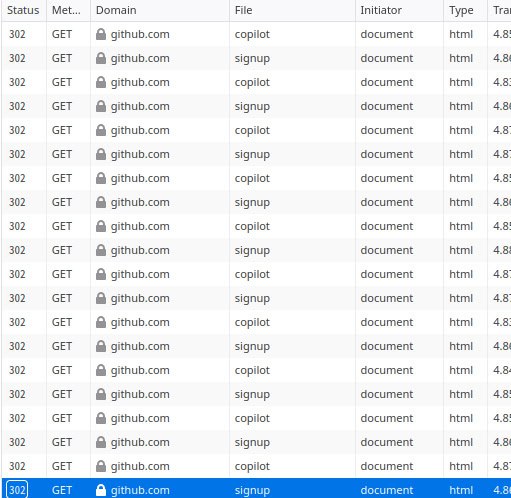
Task: Click the lock icon in the second signup row from top
Action: coord(101,106)
